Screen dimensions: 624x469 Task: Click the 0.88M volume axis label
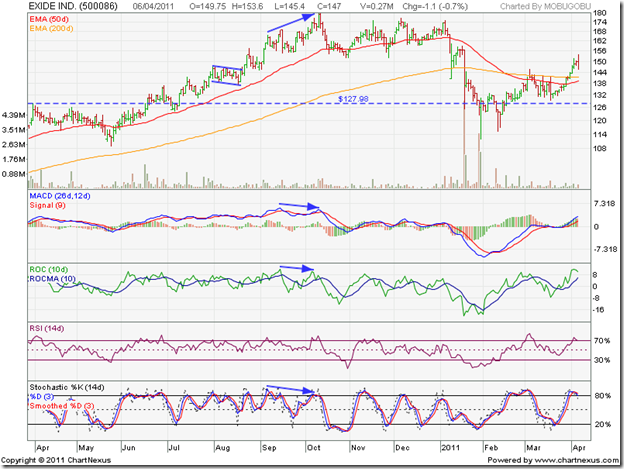tap(14, 174)
